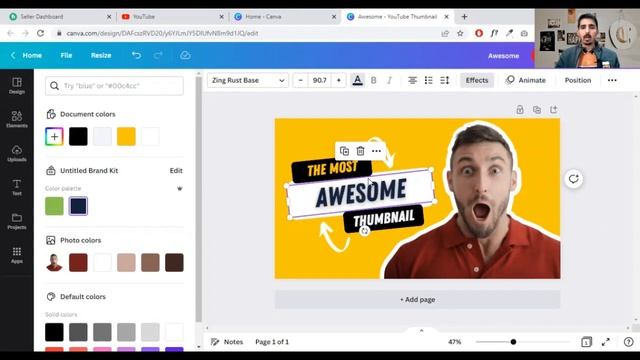Open more toolbar options (three dots)
The width and height of the screenshot is (640, 360).
pos(612,80)
